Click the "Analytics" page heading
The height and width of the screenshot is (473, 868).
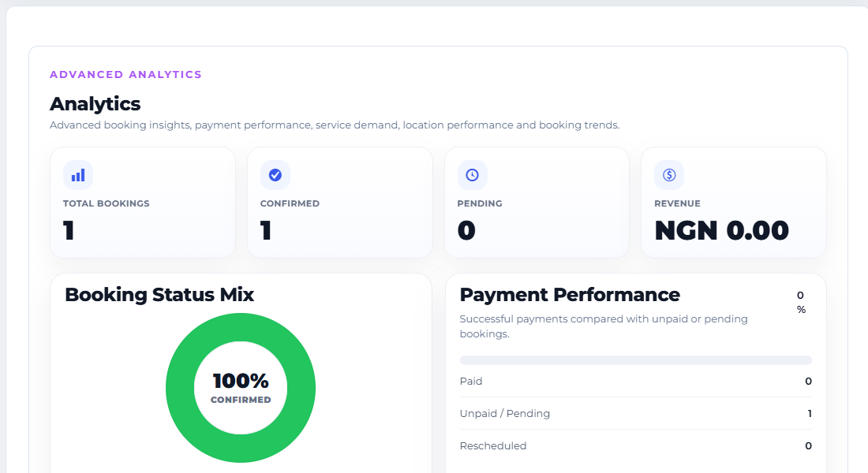click(95, 103)
